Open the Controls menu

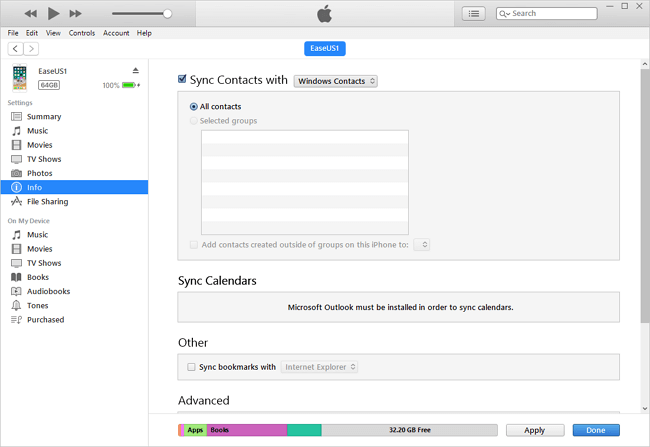pyautogui.click(x=82, y=33)
